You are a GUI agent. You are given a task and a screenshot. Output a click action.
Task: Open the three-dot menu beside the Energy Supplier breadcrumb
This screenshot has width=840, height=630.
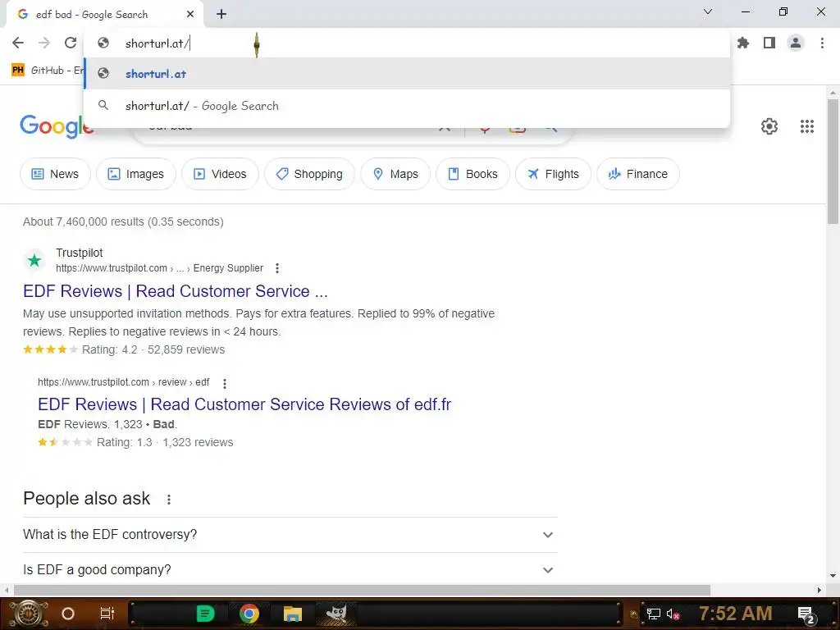[x=277, y=268]
